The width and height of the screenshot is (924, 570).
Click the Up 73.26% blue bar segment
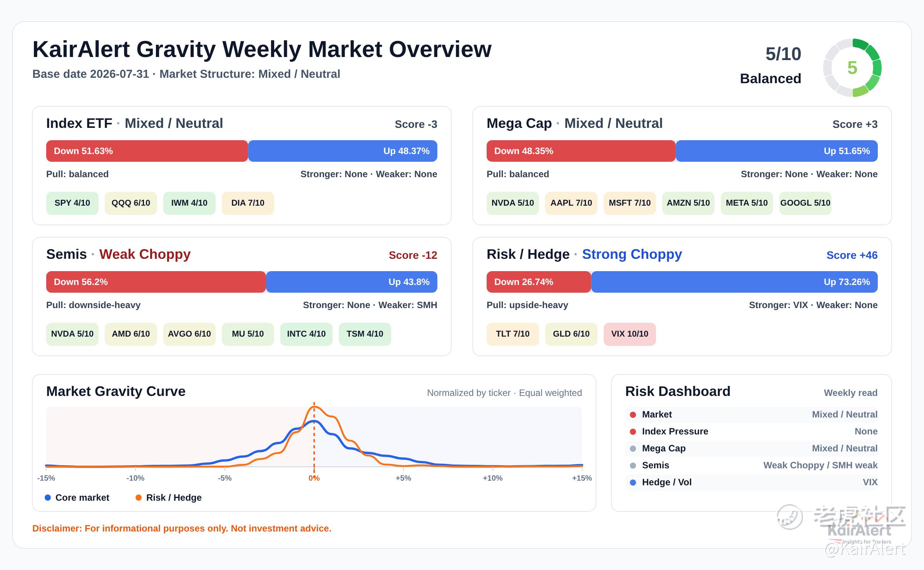pyautogui.click(x=735, y=282)
